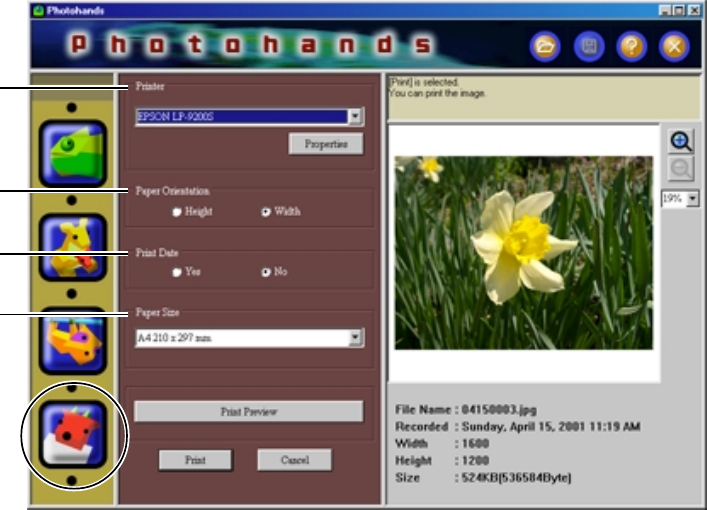The height and width of the screenshot is (510, 707).
Task: Click the Height 1200 info line
Action: click(x=442, y=460)
